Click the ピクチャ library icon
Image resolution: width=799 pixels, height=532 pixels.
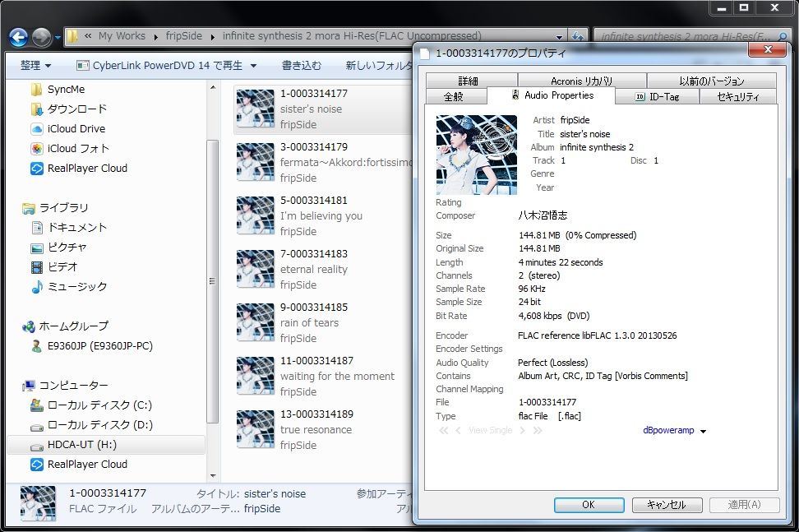(x=37, y=247)
